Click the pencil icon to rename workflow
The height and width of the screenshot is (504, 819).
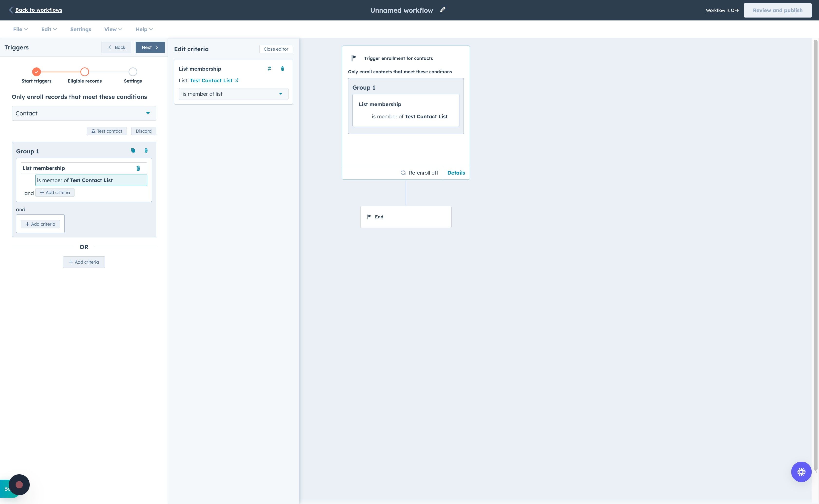(x=443, y=10)
